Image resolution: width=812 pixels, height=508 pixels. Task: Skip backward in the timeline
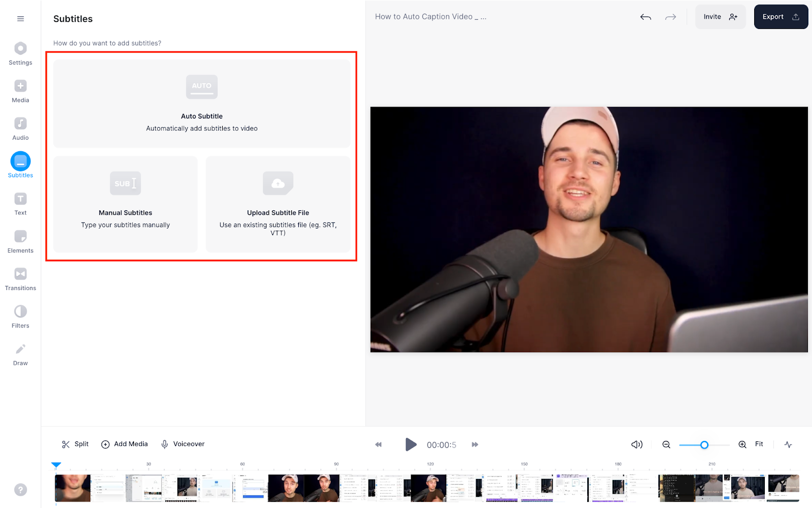(378, 444)
